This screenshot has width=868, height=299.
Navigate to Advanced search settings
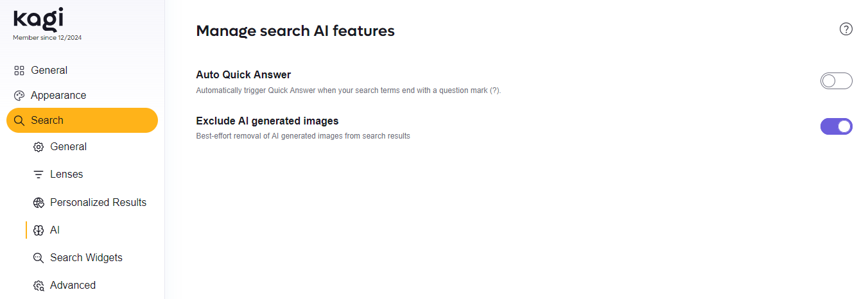pos(73,286)
